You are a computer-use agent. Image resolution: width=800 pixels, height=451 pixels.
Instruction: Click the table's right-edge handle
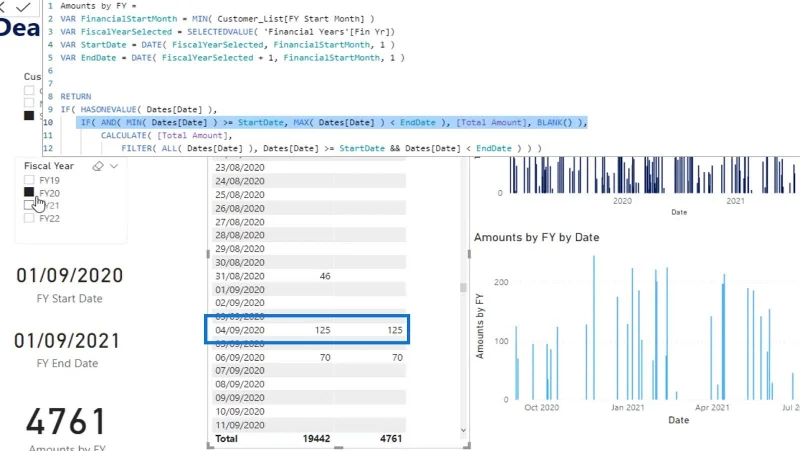pos(469,254)
